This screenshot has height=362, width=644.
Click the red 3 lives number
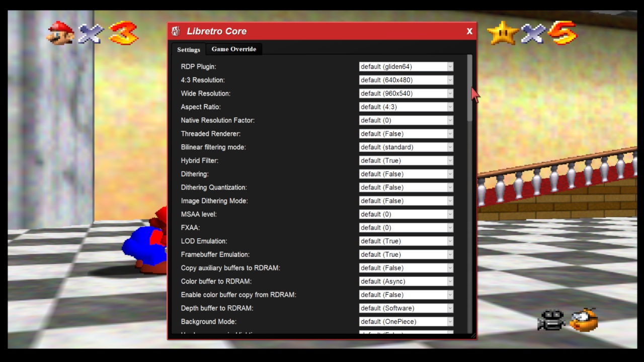tap(122, 33)
